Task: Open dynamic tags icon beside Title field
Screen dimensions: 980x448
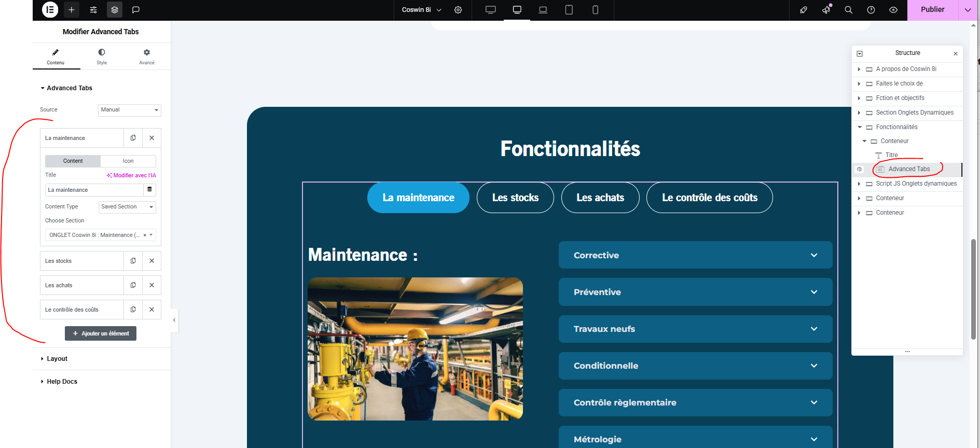Action: (149, 190)
